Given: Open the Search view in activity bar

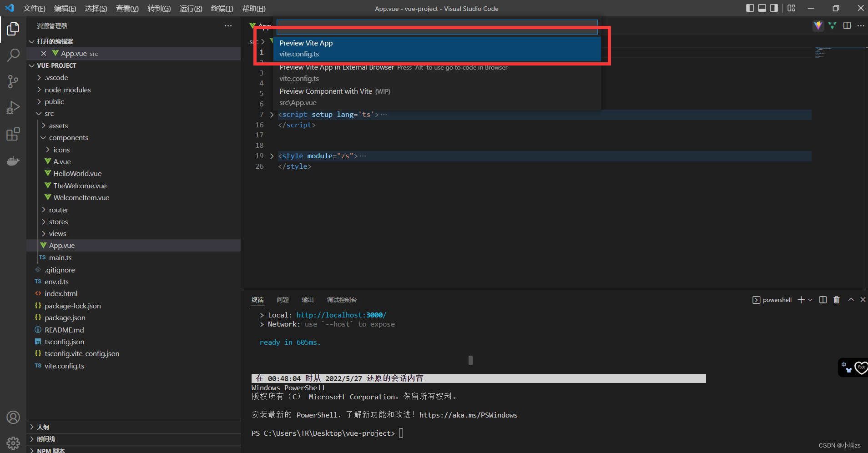Looking at the screenshot, I should tap(13, 55).
